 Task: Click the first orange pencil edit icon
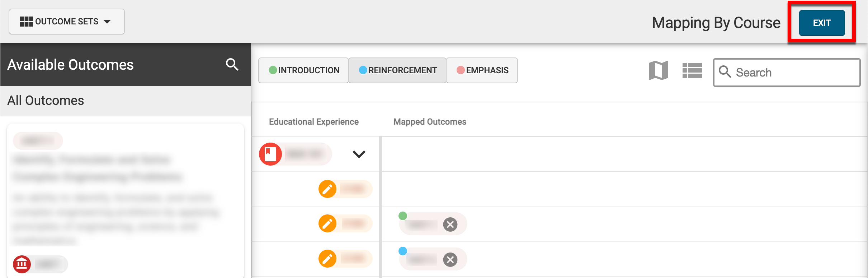(x=327, y=189)
